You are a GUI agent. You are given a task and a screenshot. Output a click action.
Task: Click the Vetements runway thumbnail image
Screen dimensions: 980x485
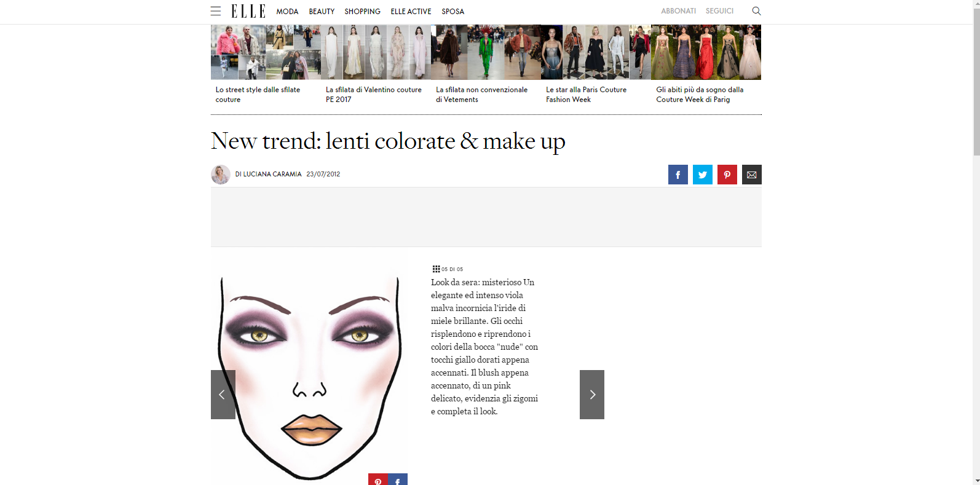486,52
